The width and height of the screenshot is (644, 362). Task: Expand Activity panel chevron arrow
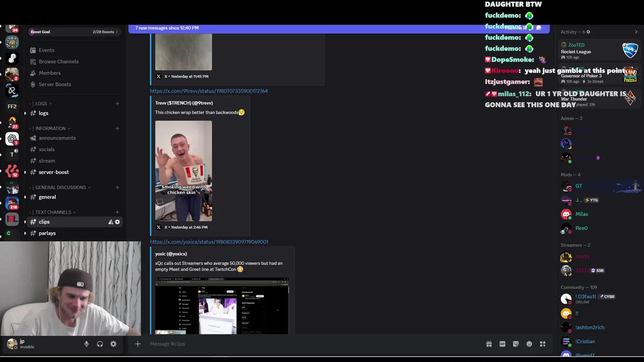pyautogui.click(x=636, y=32)
